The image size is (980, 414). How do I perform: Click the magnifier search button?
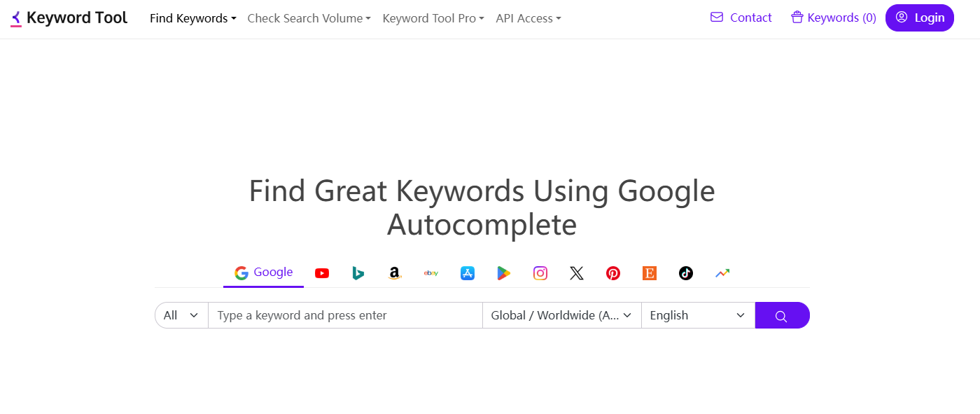pos(782,315)
